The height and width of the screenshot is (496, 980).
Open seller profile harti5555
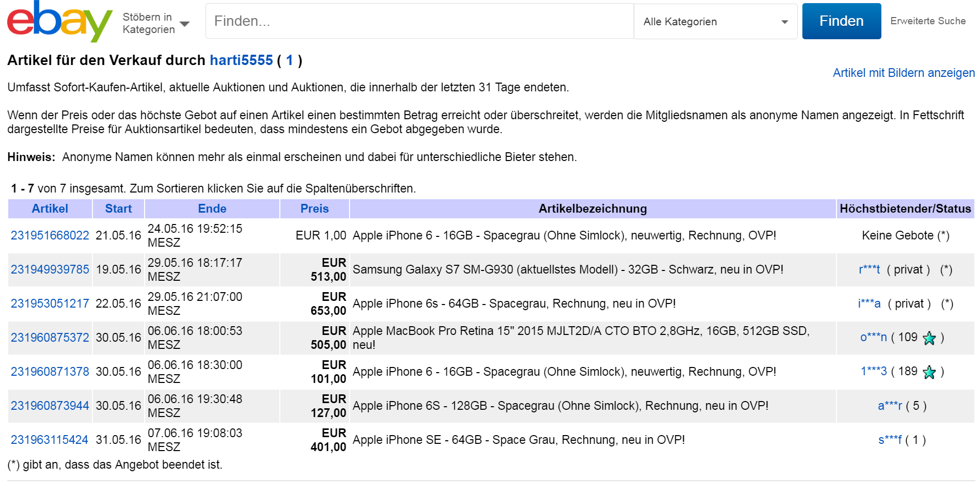coord(241,60)
